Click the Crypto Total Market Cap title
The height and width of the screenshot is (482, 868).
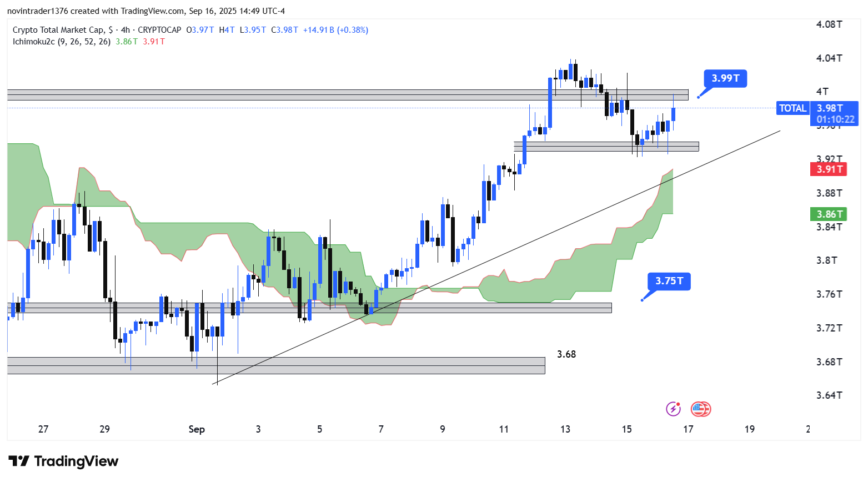click(58, 30)
